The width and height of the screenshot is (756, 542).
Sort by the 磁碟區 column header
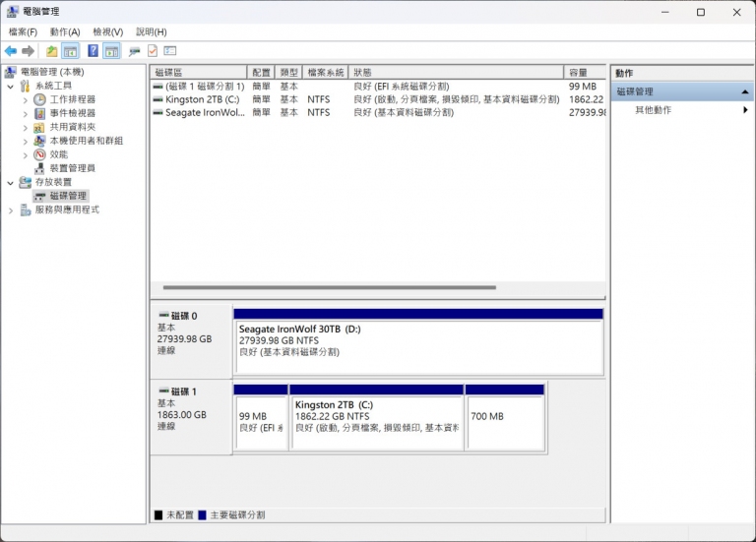(x=199, y=72)
